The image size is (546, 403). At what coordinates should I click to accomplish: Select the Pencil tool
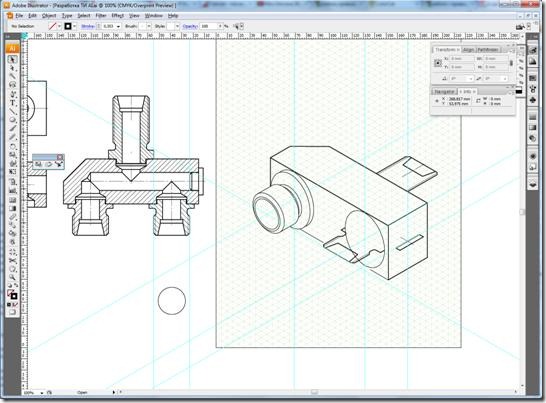point(13,138)
